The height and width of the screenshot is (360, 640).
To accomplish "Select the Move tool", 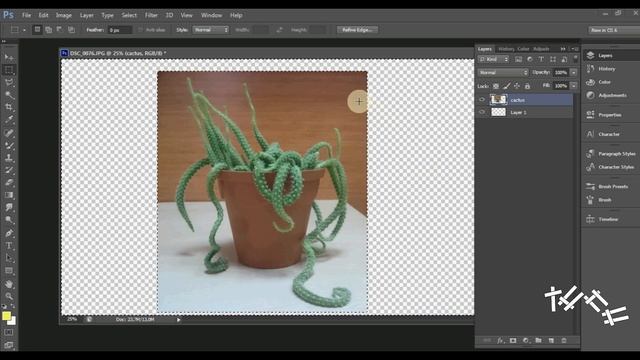I will [x=9, y=57].
